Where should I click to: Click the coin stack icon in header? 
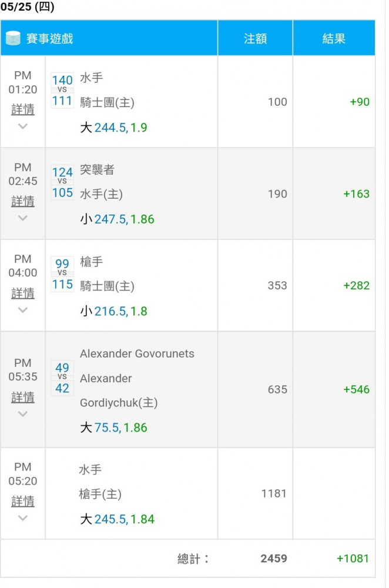click(13, 38)
